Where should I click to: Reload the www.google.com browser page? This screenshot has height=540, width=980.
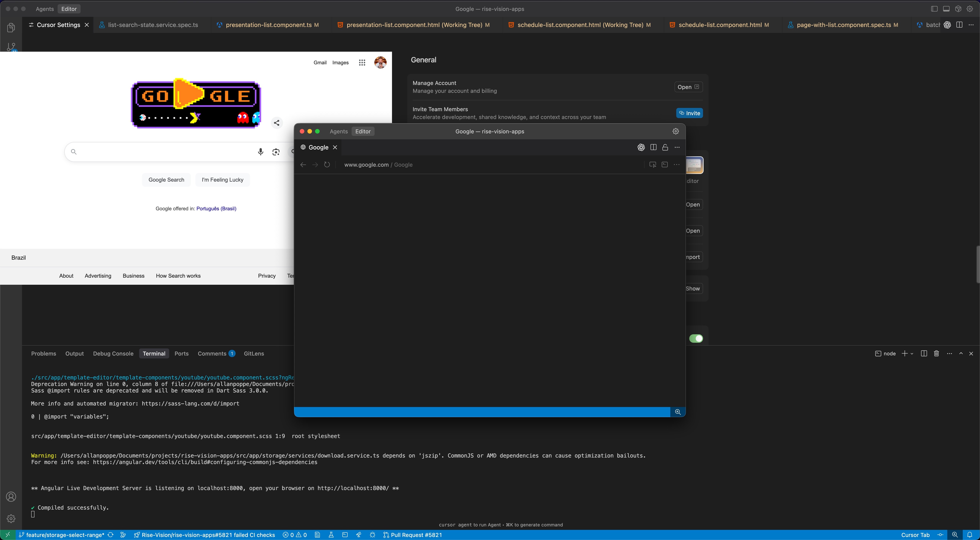tap(327, 165)
